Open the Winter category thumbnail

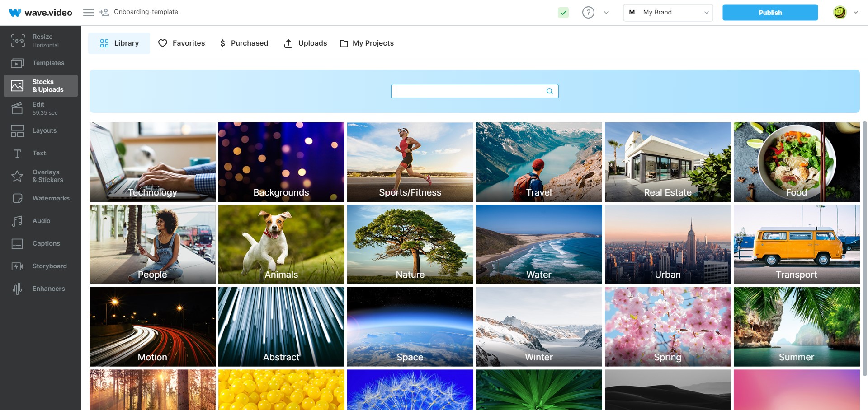539,327
